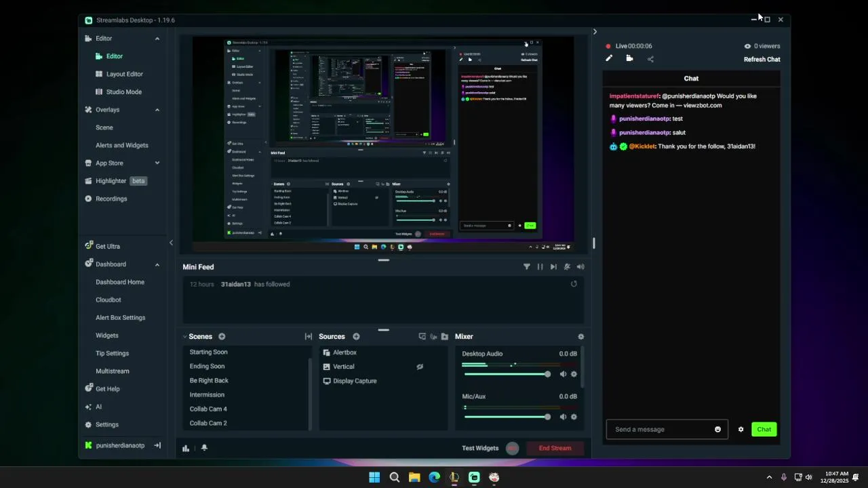Mute event alerts using crossed bell icon
The height and width of the screenshot is (488, 868).
[x=567, y=267]
